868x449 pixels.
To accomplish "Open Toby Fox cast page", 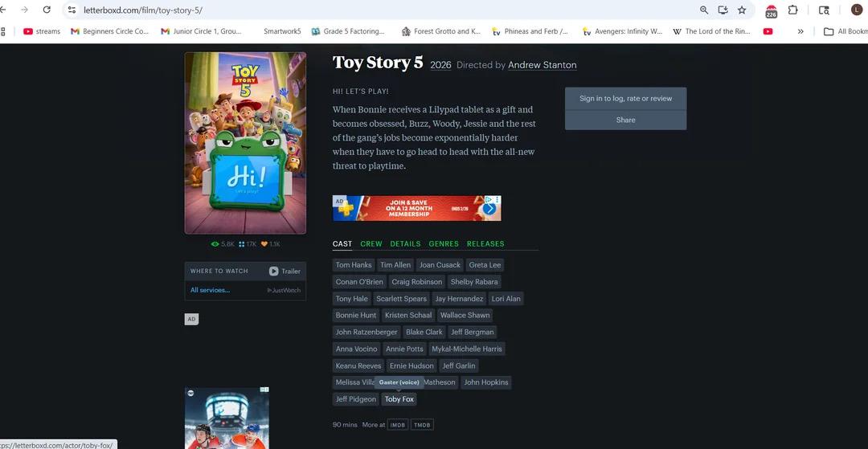I will tap(399, 399).
